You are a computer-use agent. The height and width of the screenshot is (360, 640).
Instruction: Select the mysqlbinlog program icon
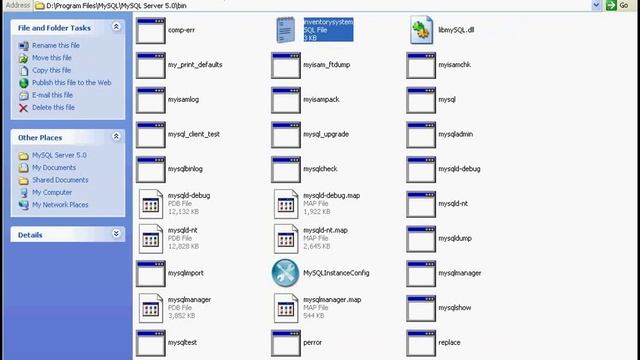point(151,169)
